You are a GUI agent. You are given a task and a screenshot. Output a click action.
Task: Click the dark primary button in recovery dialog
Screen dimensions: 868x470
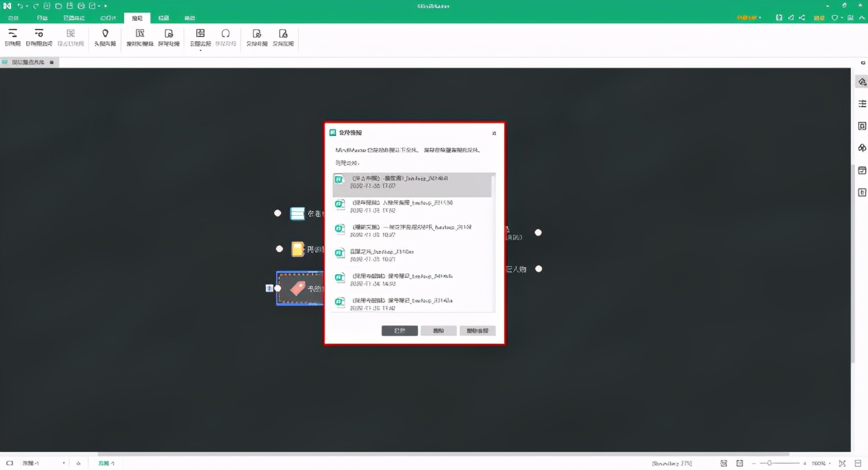point(400,331)
